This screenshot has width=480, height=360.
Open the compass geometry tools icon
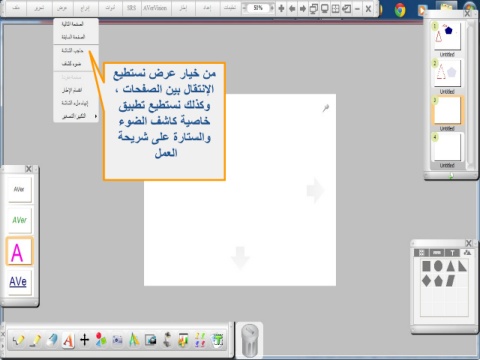(x=134, y=340)
